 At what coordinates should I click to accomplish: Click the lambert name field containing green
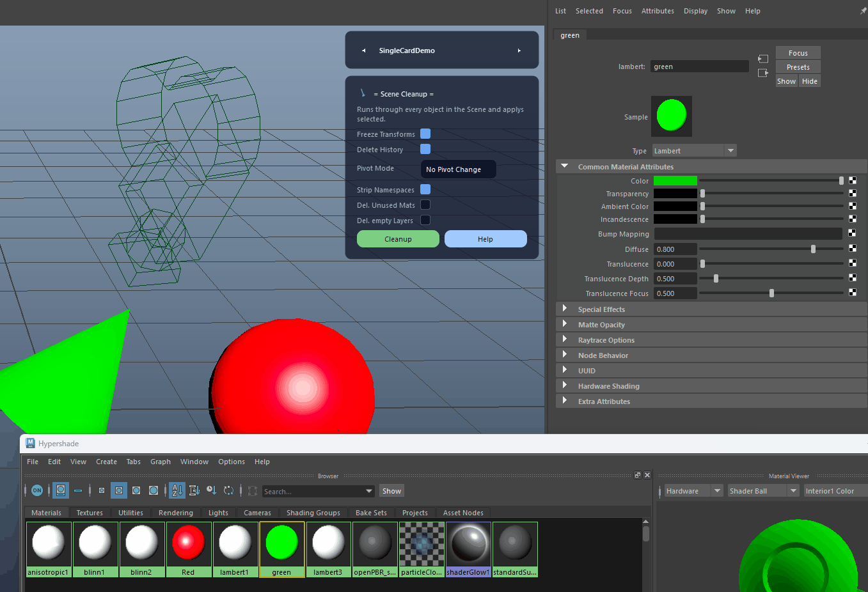700,66
